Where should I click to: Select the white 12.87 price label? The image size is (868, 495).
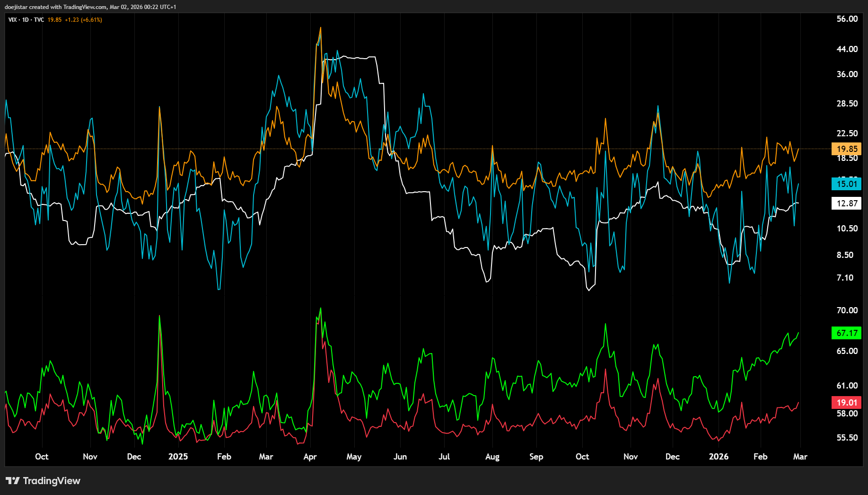point(846,203)
